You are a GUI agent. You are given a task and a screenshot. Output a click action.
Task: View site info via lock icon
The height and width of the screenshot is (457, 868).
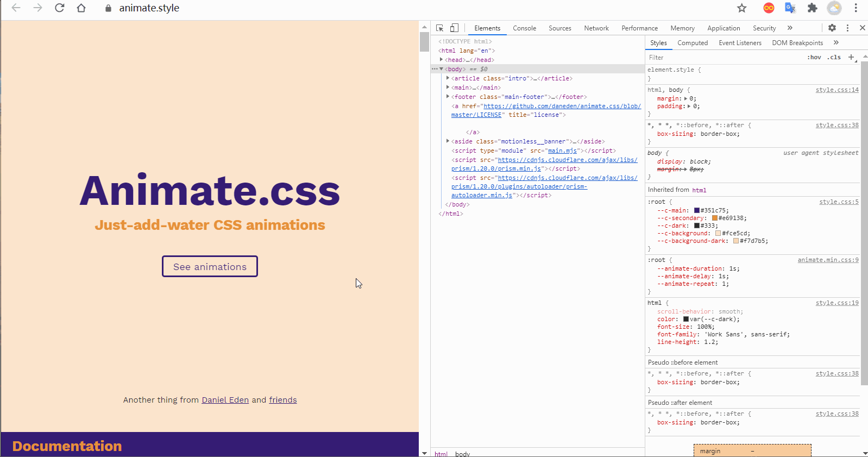pyautogui.click(x=108, y=8)
